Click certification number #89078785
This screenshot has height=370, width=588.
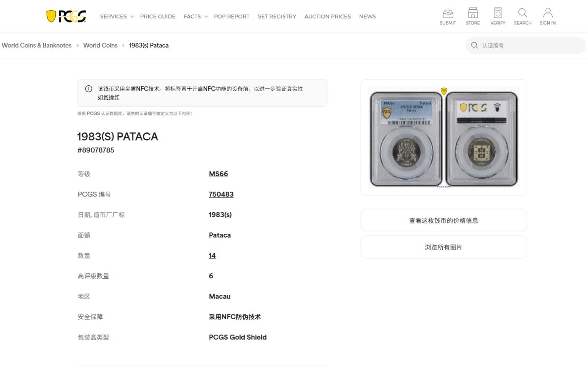(x=96, y=150)
